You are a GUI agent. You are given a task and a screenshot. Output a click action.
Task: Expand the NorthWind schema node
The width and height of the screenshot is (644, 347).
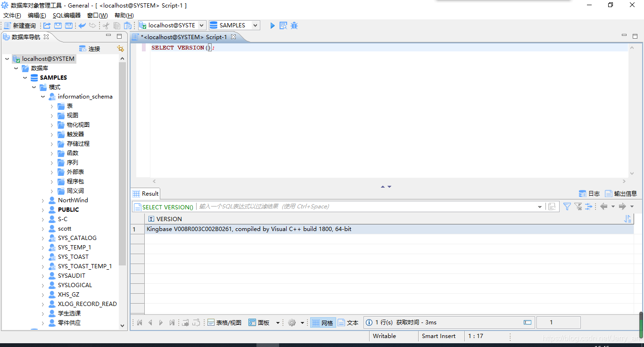pos(43,200)
